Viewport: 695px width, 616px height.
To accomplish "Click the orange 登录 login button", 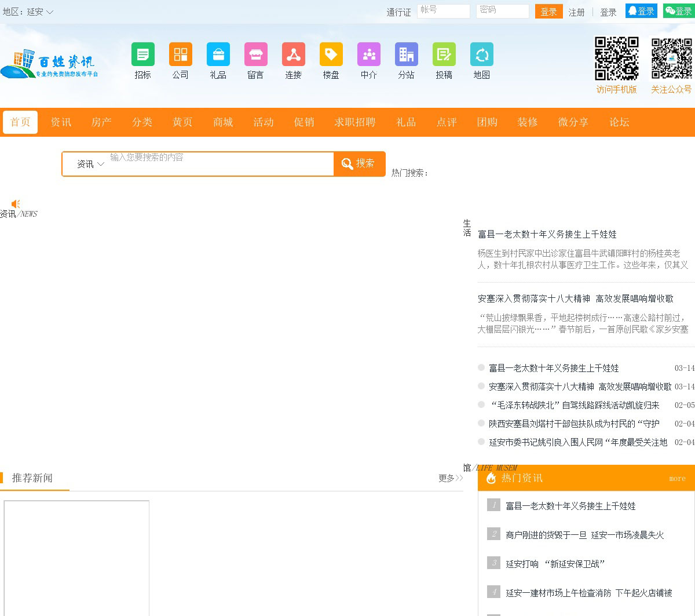I will click(548, 12).
